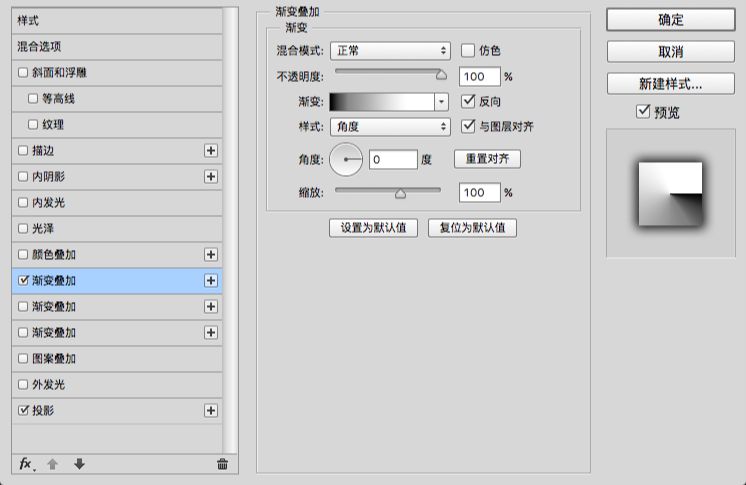Click the 角度 angle dial

click(x=346, y=159)
